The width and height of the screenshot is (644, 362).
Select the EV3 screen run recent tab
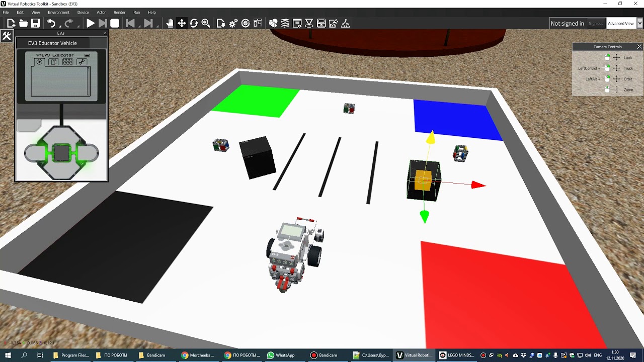coord(40,62)
